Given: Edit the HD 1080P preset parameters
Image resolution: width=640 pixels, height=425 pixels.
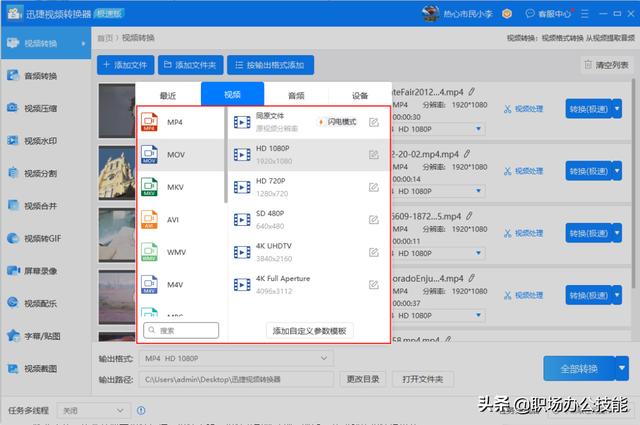Looking at the screenshot, I should (373, 155).
